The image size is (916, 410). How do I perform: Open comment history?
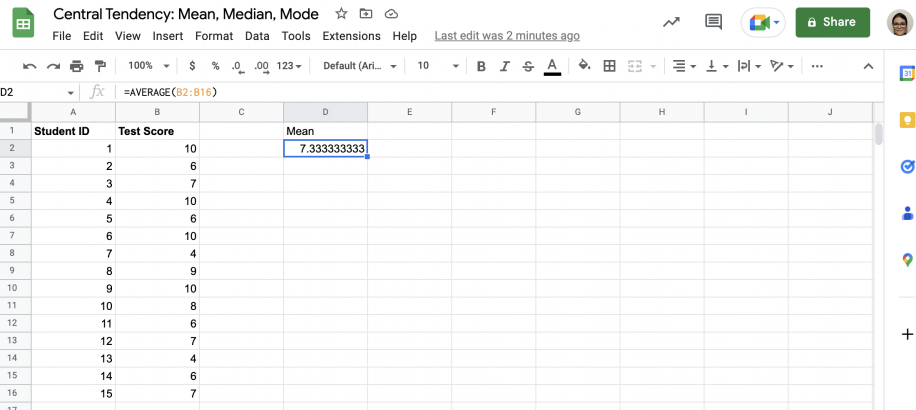pyautogui.click(x=713, y=22)
